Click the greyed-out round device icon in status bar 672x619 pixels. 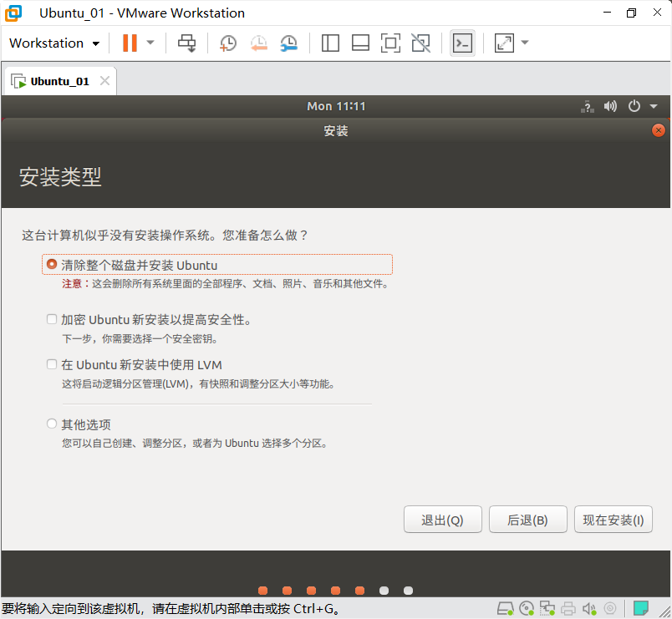click(610, 608)
